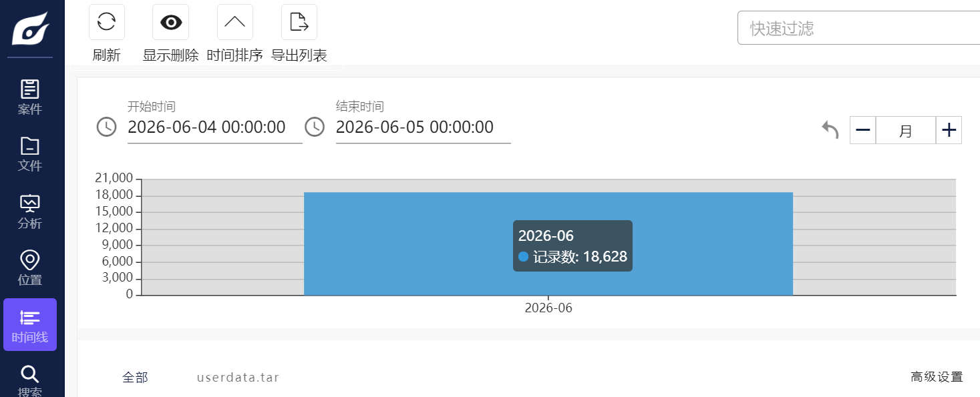This screenshot has width=980, height=397.
Task: Click the 开始时间 date field
Action: coord(215,127)
